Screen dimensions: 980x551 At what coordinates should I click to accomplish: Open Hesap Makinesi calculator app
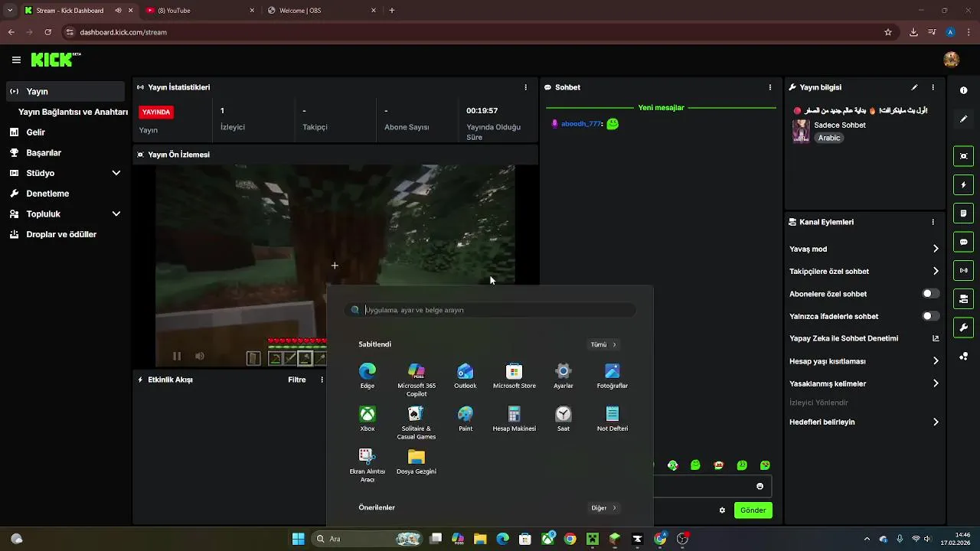(514, 419)
